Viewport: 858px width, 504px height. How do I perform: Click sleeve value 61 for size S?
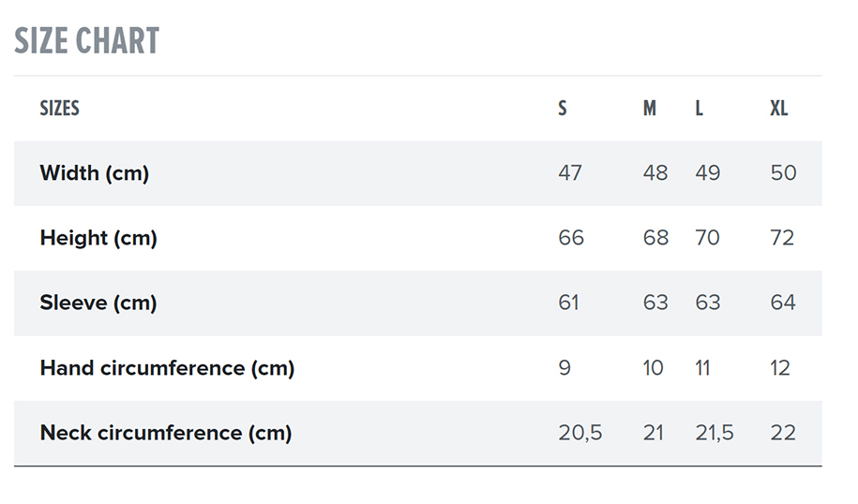coord(569,303)
